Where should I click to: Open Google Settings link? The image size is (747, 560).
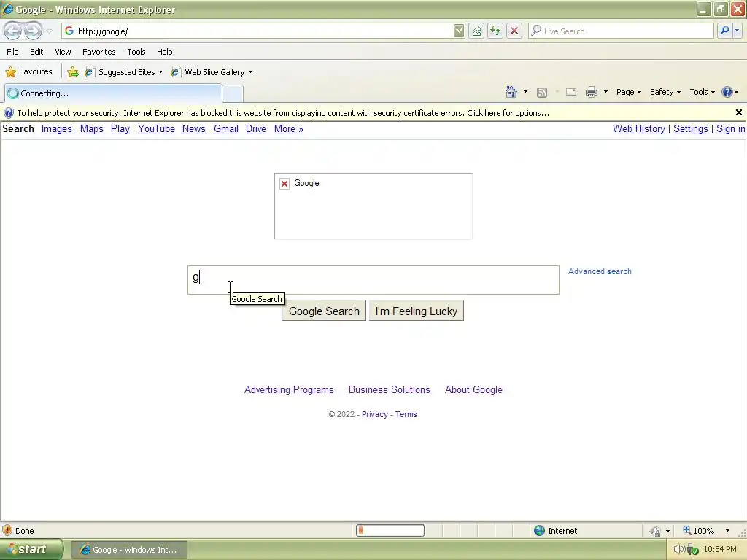pyautogui.click(x=691, y=129)
